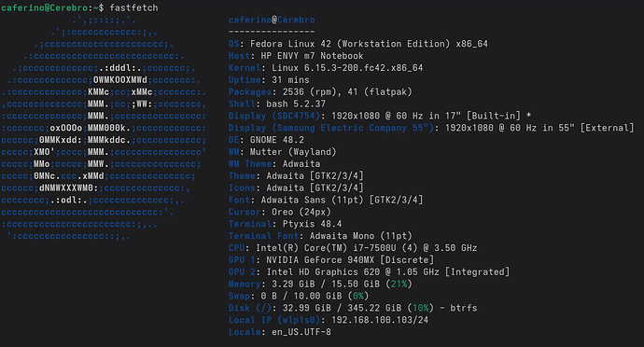The height and width of the screenshot is (347, 644).
Task: Click the Fedora ASCII art logo
Action: (104, 128)
